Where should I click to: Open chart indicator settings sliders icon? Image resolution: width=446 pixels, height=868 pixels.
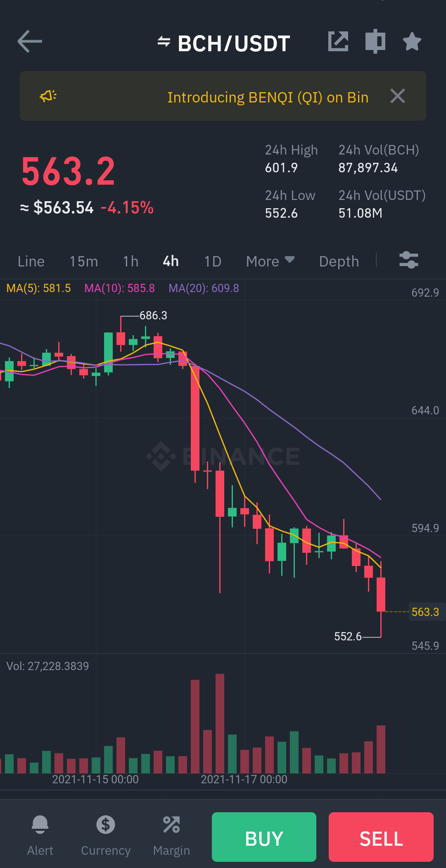point(409,260)
